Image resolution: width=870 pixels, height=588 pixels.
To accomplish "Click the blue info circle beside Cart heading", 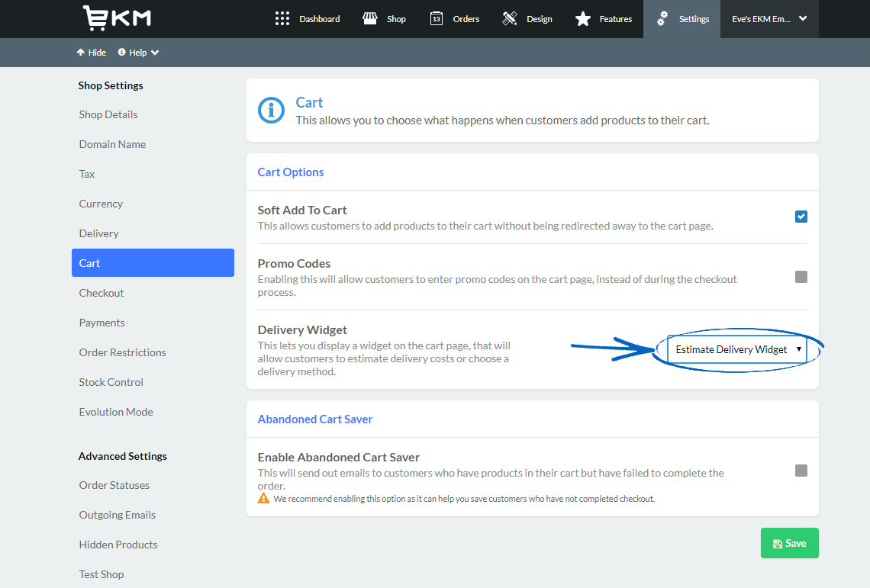I will [271, 110].
